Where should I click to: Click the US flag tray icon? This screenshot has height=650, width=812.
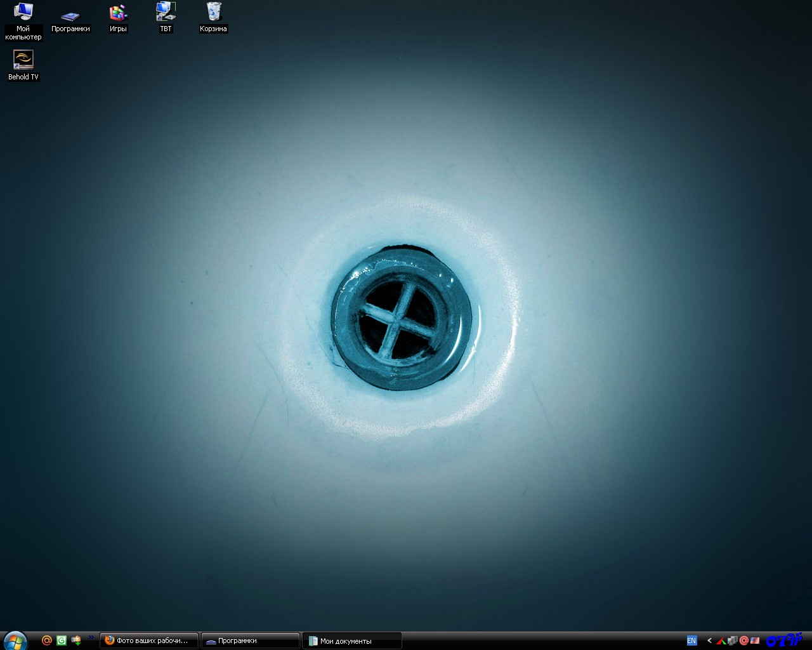(754, 640)
